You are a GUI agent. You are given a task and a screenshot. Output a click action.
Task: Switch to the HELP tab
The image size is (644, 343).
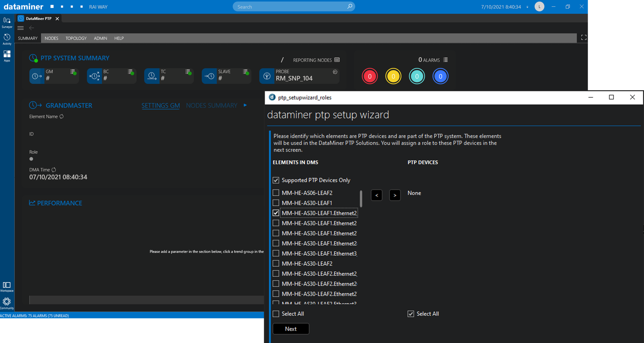pos(119,38)
